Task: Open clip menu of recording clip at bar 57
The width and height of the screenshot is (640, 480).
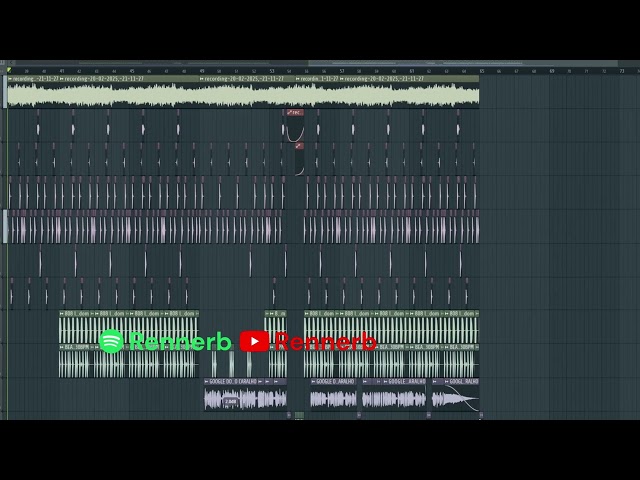Action: 342,79
